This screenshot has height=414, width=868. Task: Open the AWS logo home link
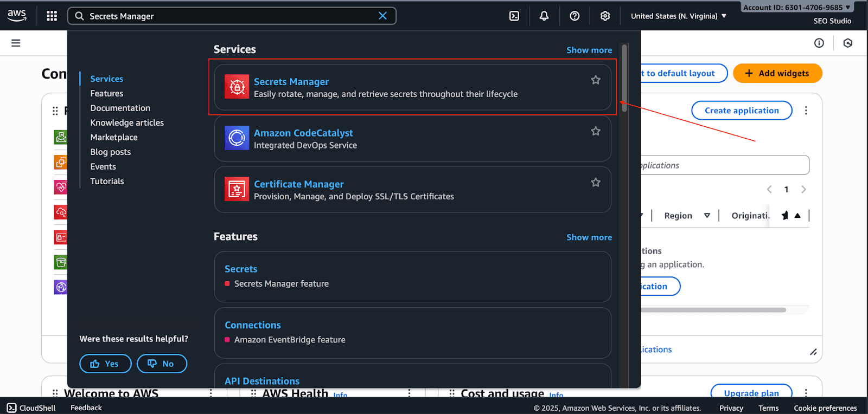coord(17,16)
